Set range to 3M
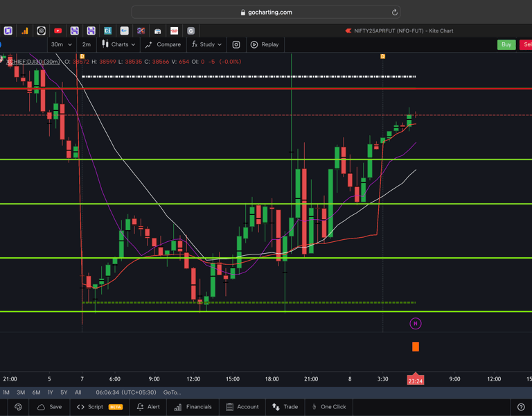532x416 pixels. (x=21, y=392)
